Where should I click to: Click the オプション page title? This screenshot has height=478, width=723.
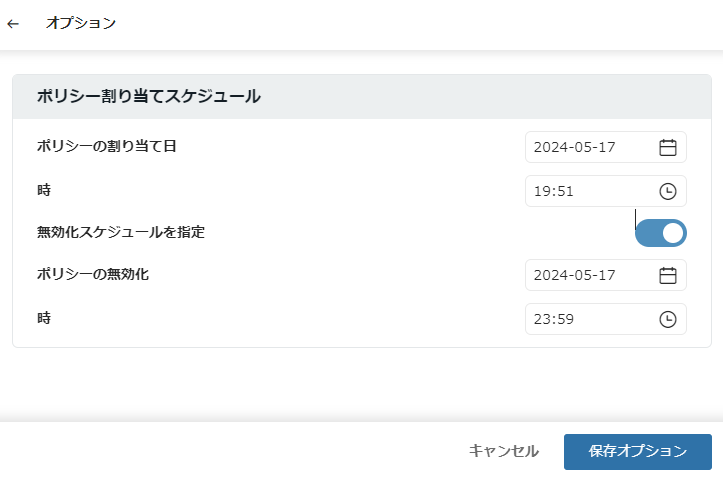click(x=81, y=23)
